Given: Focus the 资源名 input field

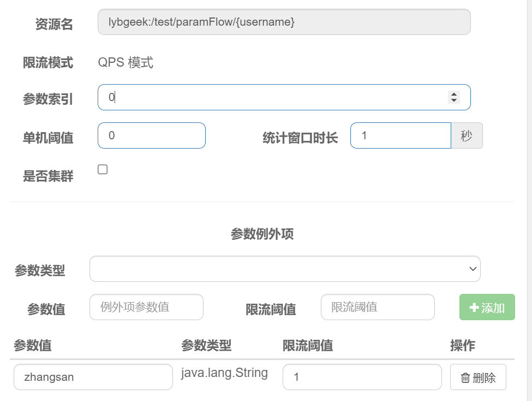Looking at the screenshot, I should [284, 22].
